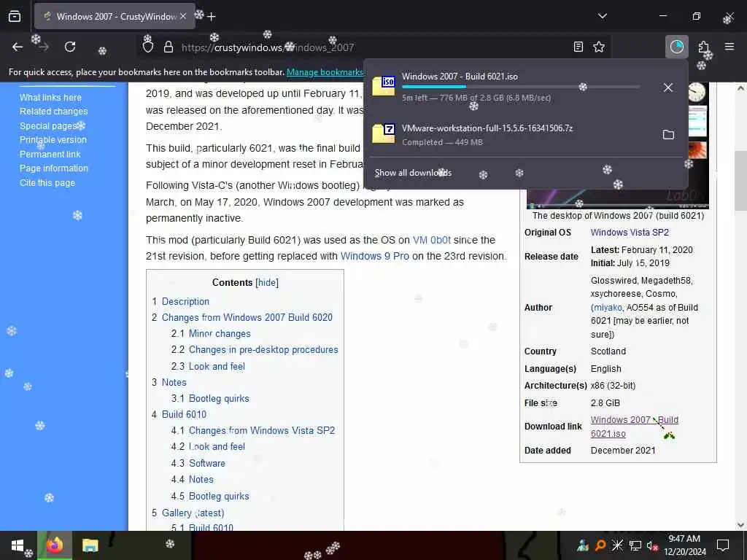Open the taskbar clock showing 9:47 AM
The image size is (747, 560).
[684, 545]
